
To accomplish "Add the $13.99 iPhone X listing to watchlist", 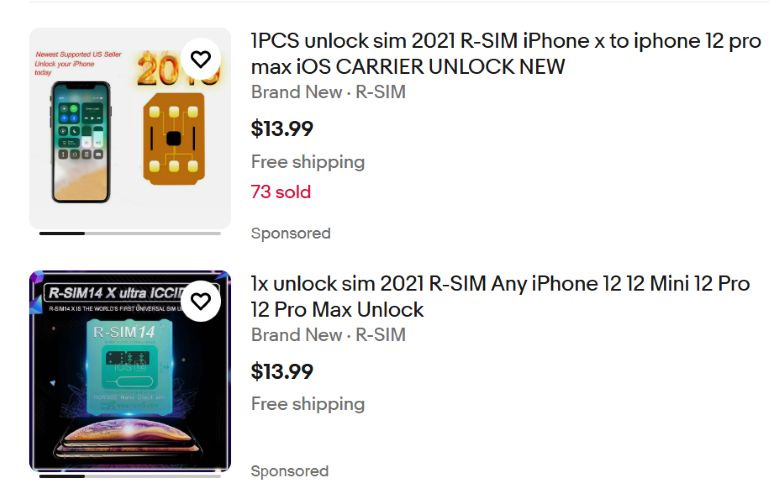I will pos(201,59).
